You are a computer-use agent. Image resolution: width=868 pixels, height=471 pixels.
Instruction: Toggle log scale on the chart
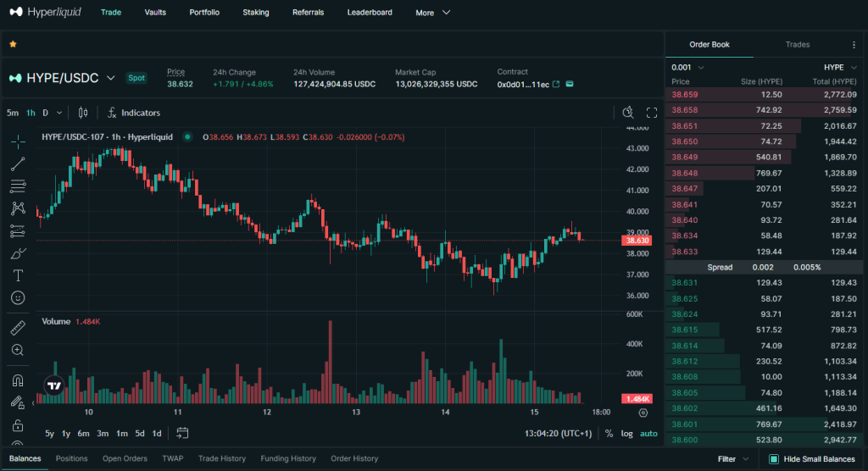pyautogui.click(x=626, y=434)
